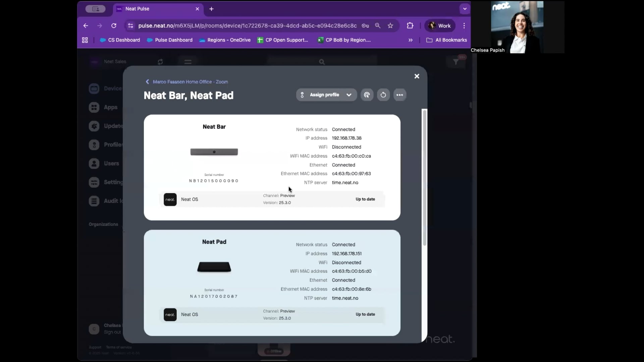Screen dimensions: 644x362
Task: Open the more options ellipsis menu
Action: click(400, 95)
